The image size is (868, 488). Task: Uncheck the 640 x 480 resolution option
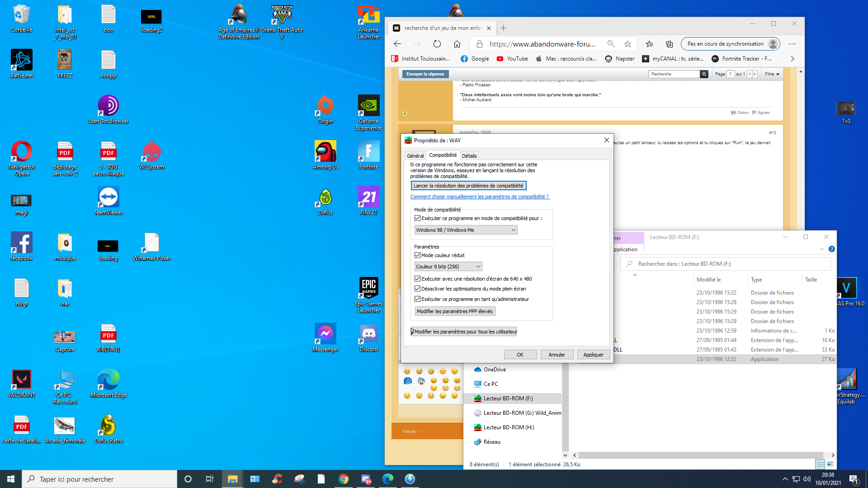(417, 279)
